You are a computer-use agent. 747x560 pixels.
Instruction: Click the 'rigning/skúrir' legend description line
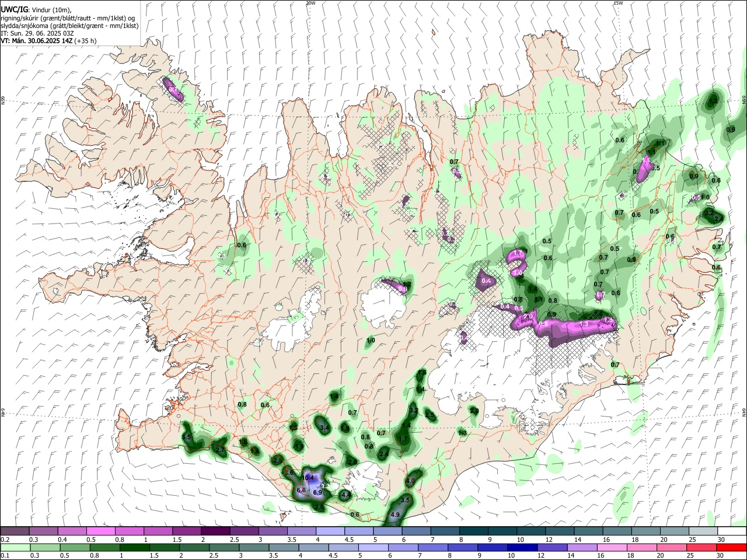pyautogui.click(x=68, y=18)
